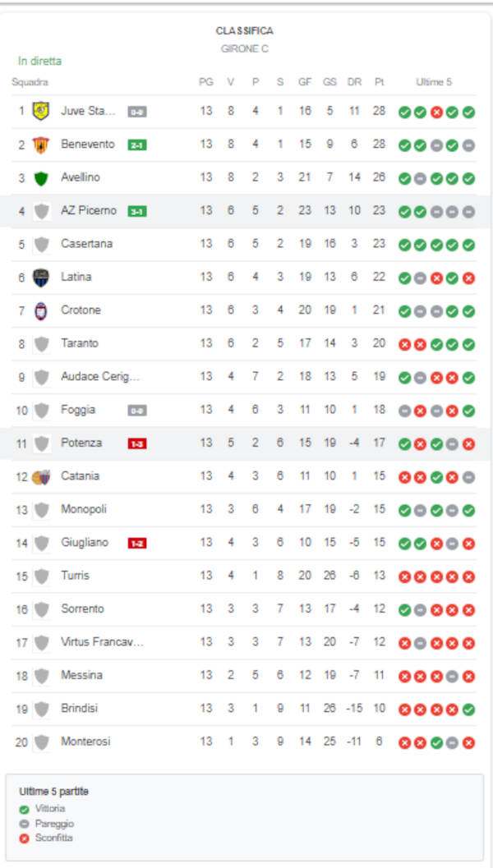This screenshot has width=493, height=868.
Task: Click Giugliano's red 1-2 live score badge
Action: click(x=136, y=543)
